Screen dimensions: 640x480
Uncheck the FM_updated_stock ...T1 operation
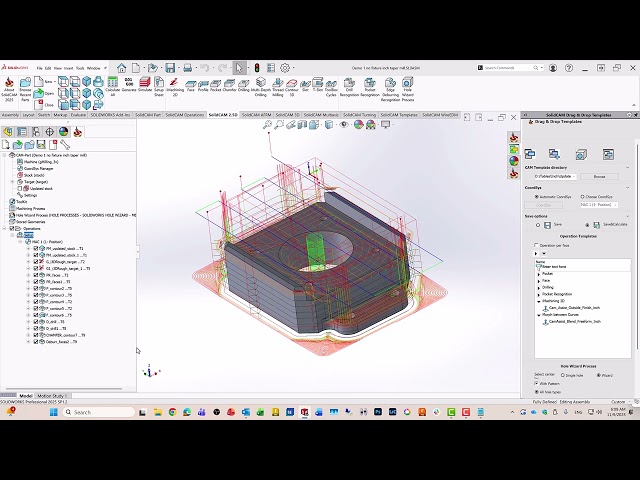36,248
